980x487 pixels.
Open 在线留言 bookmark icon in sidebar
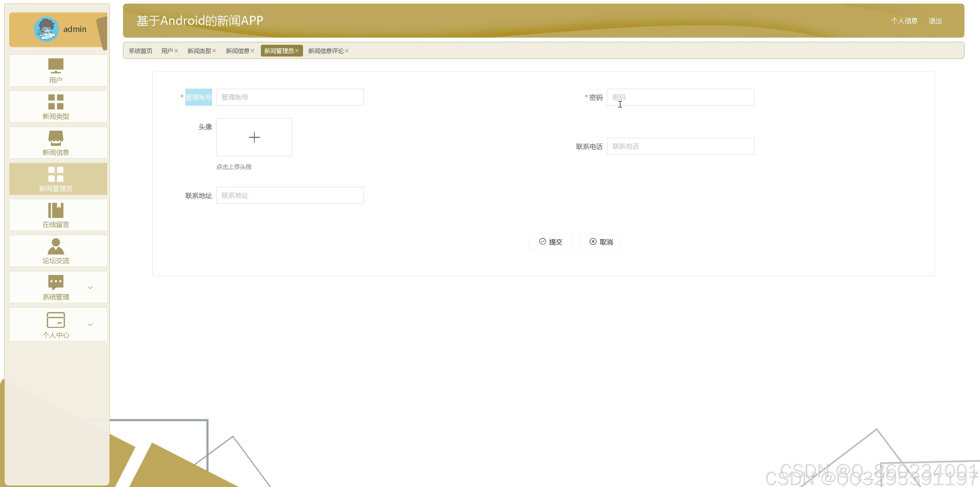point(55,210)
